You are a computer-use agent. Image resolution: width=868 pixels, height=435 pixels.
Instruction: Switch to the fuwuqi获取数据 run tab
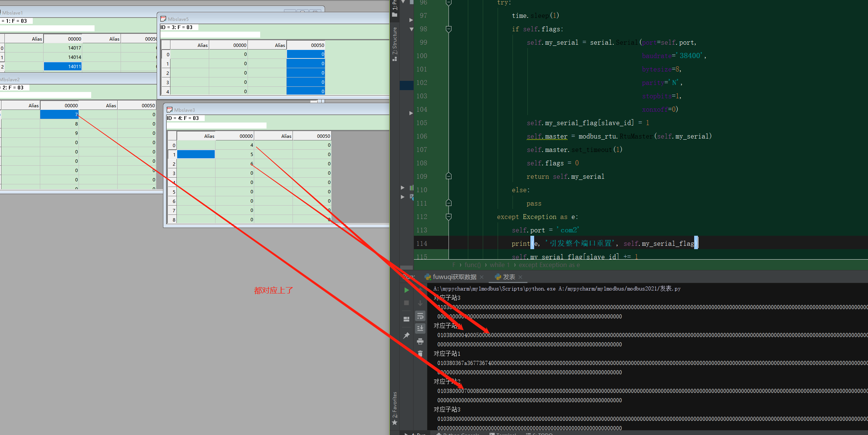tap(454, 277)
